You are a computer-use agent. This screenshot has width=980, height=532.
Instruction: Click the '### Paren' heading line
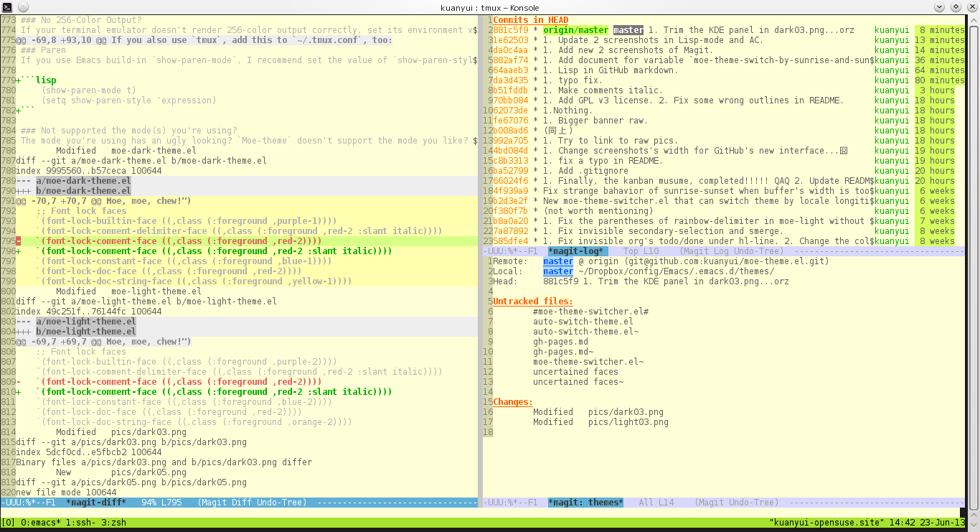click(43, 50)
